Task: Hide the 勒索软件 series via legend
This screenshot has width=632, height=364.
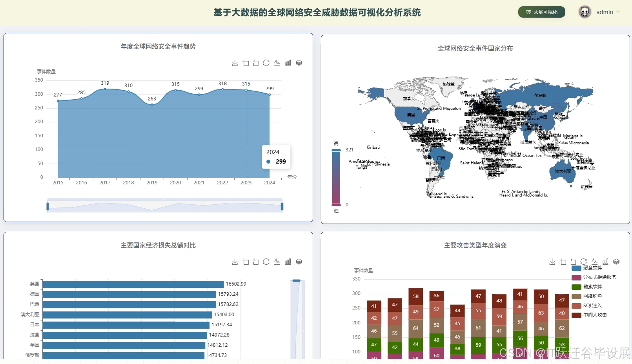Action: tap(587, 287)
